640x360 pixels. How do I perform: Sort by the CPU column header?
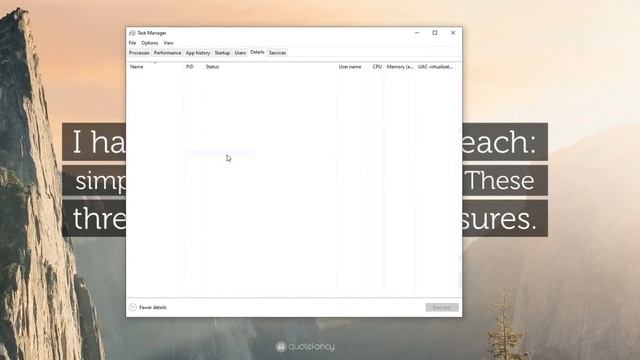pyautogui.click(x=377, y=67)
